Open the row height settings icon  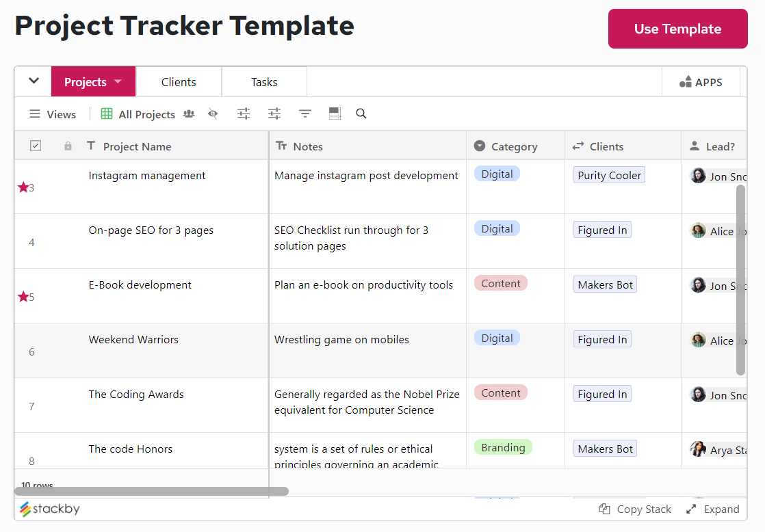pyautogui.click(x=335, y=114)
